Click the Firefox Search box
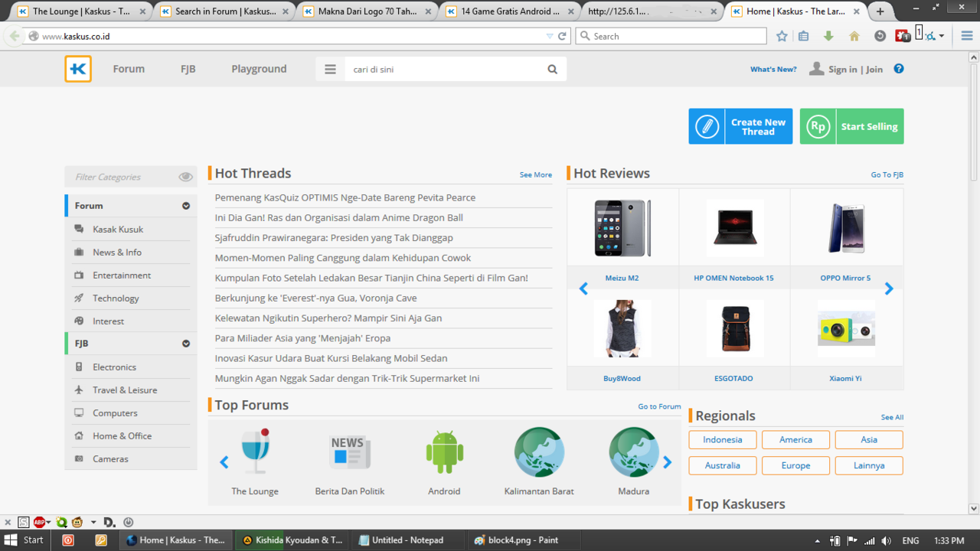Viewport: 980px width, 551px height. point(671,36)
